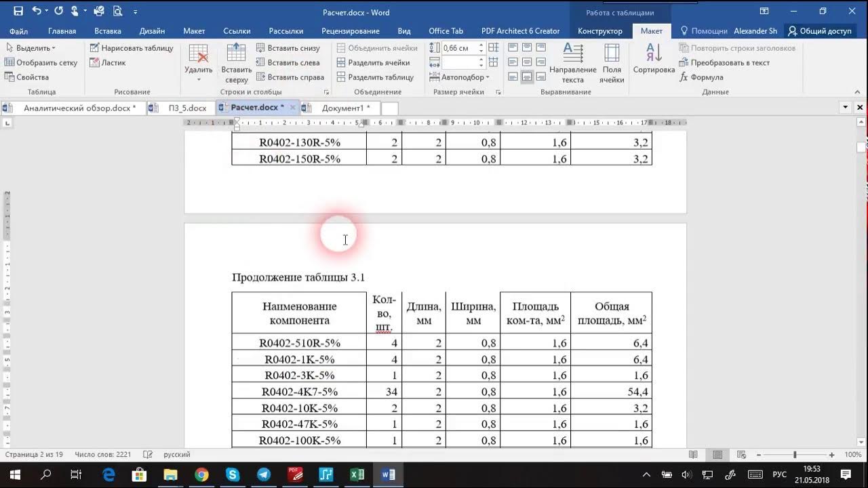Screen dimensions: 868x488
Task: Align cell text bottom right
Action: (x=542, y=77)
